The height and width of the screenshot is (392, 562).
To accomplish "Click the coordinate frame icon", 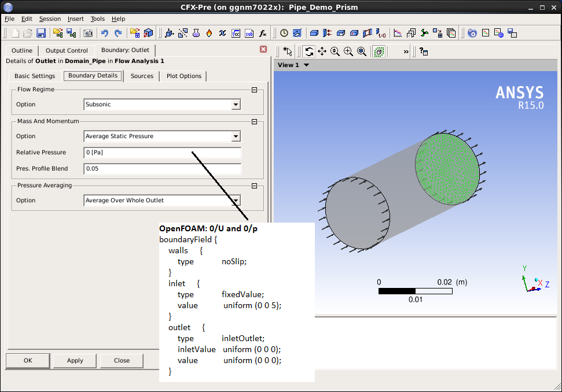I will (169, 34).
